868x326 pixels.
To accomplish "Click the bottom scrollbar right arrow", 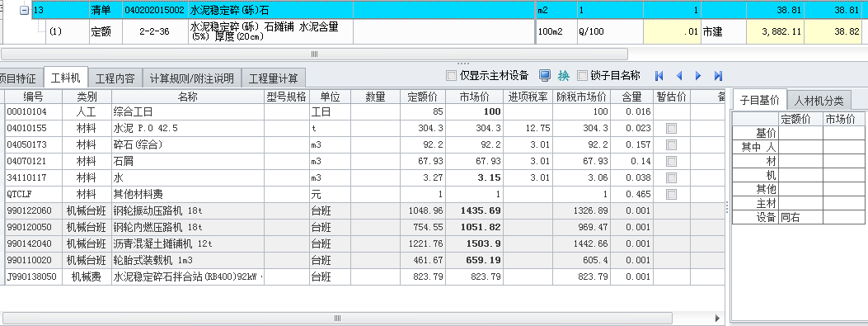I will pos(717,319).
